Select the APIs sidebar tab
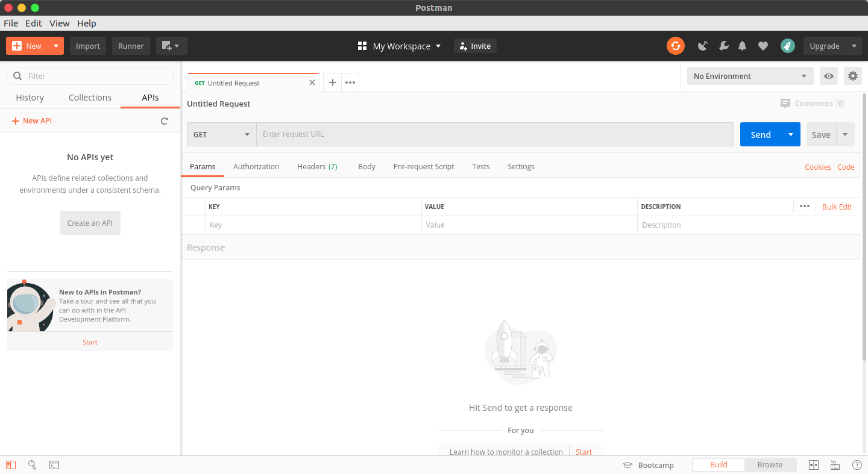 coord(150,98)
